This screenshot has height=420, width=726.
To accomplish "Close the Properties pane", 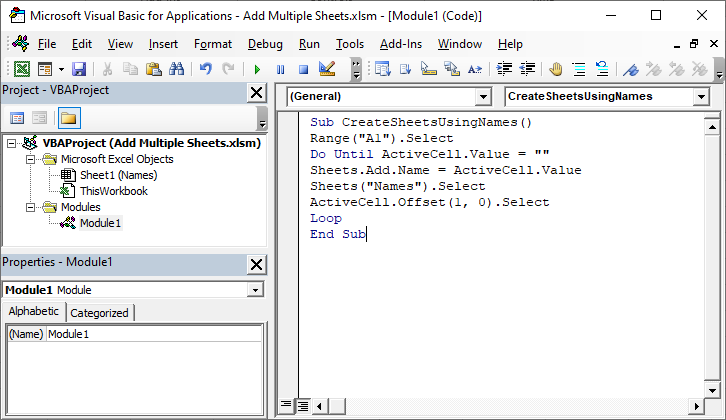I will 256,265.
